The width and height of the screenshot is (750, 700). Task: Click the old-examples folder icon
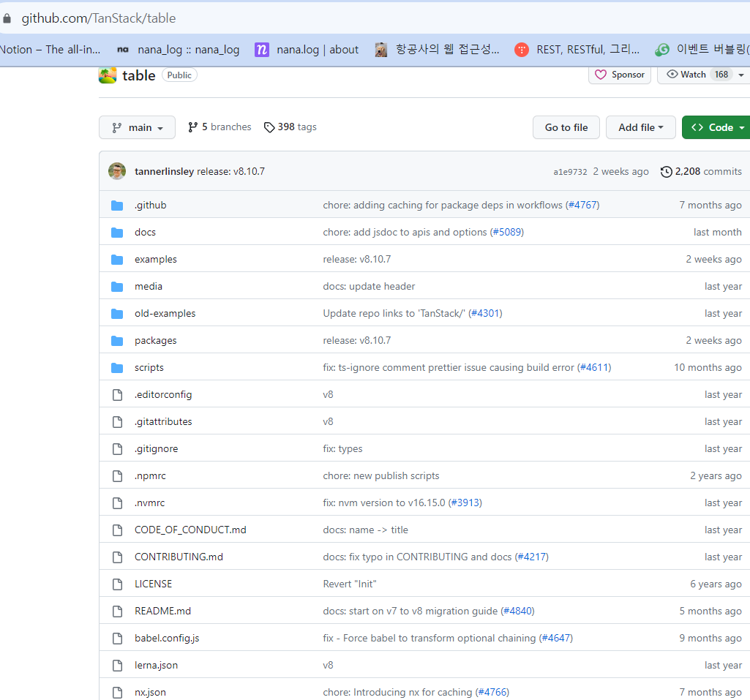pos(117,314)
